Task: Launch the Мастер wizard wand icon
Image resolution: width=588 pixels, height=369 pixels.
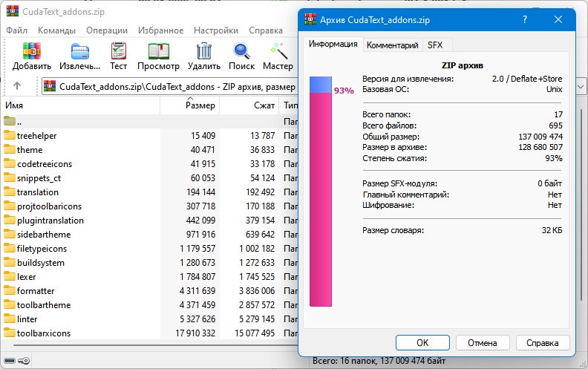Action: click(278, 51)
